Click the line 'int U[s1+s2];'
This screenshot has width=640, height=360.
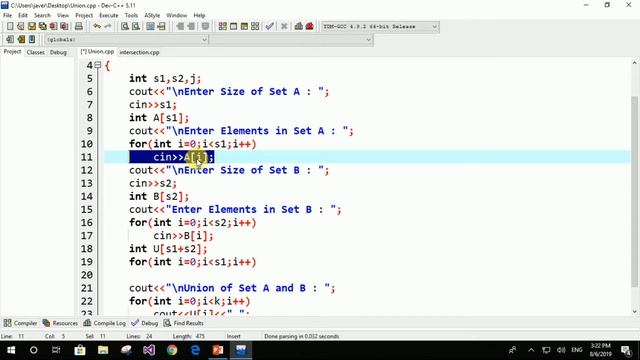[168, 249]
